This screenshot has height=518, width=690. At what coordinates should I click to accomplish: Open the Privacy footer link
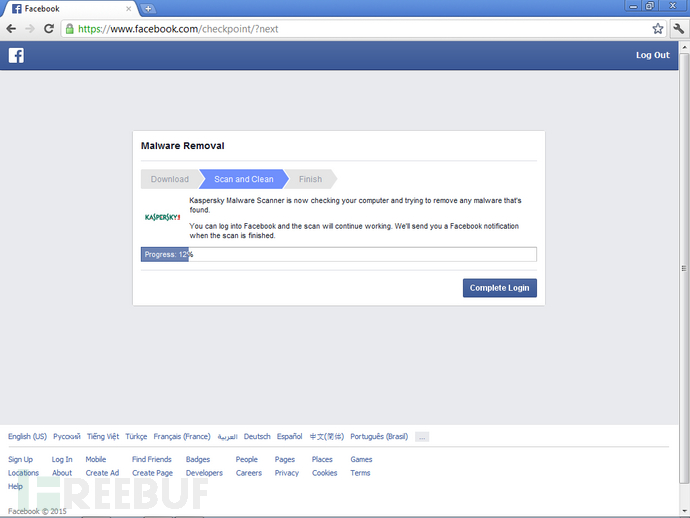pos(286,473)
